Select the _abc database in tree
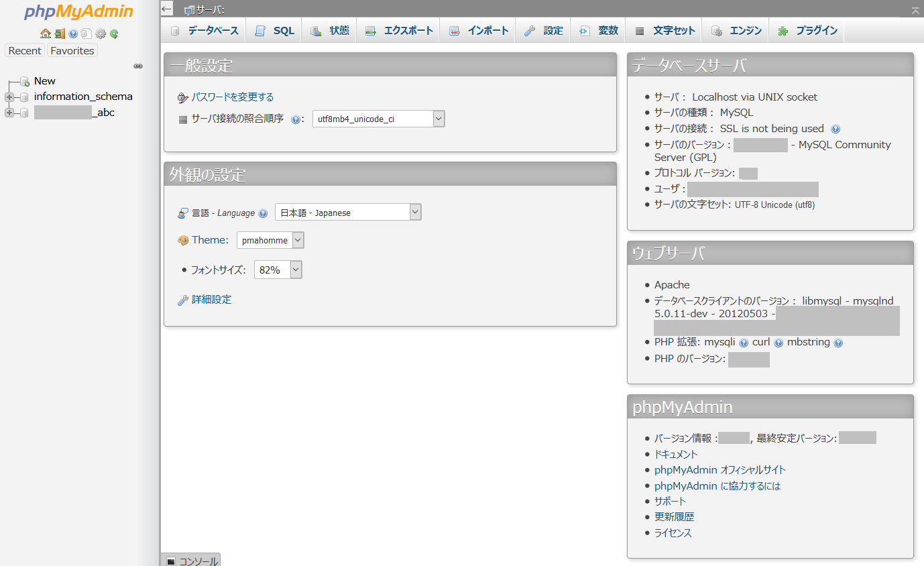Viewport: 924px width, 566px height. [74, 113]
